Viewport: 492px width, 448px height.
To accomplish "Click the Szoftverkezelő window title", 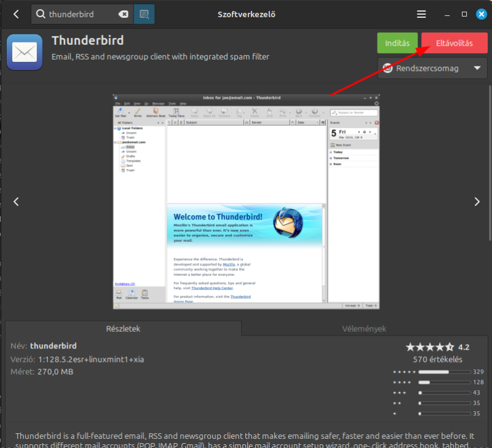I will [247, 14].
